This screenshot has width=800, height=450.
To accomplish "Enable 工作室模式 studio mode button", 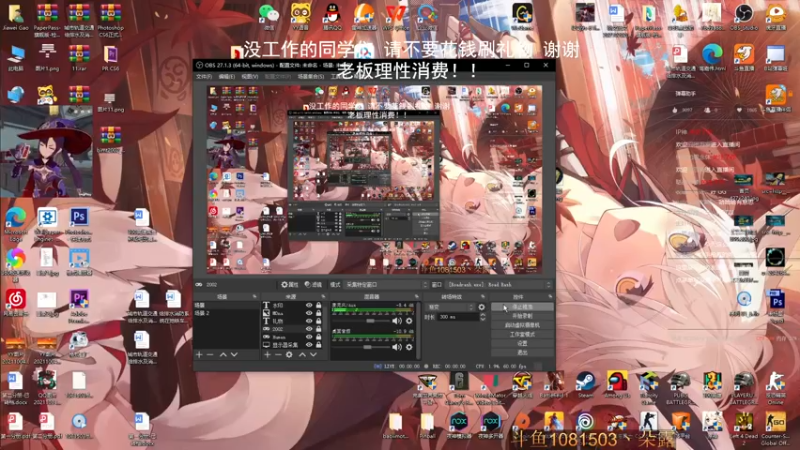I will coord(522,335).
